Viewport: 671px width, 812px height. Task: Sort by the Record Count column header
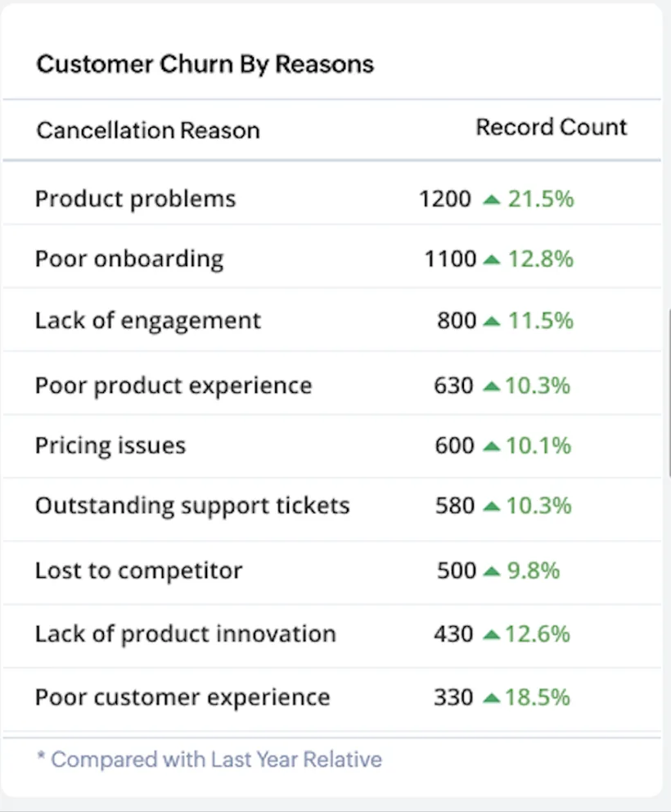(x=552, y=128)
